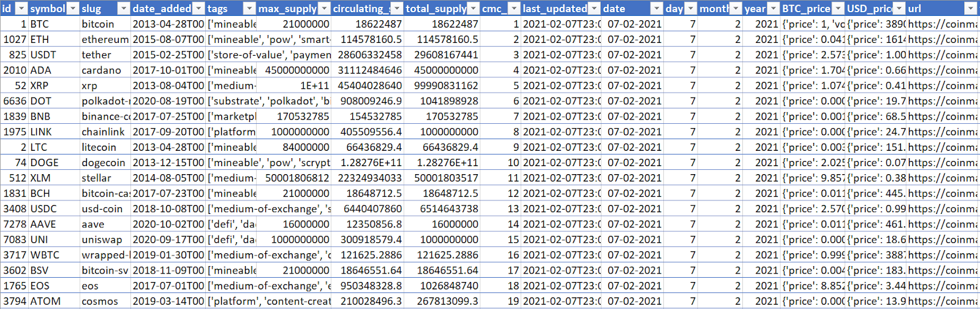980x309 pixels.
Task: Select circulating supply cell 405509556.4
Action: point(367,131)
